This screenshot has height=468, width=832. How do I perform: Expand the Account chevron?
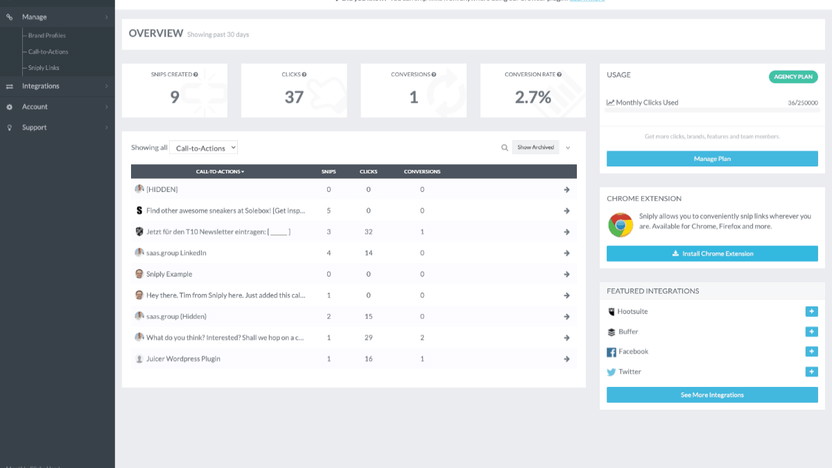pyautogui.click(x=107, y=107)
